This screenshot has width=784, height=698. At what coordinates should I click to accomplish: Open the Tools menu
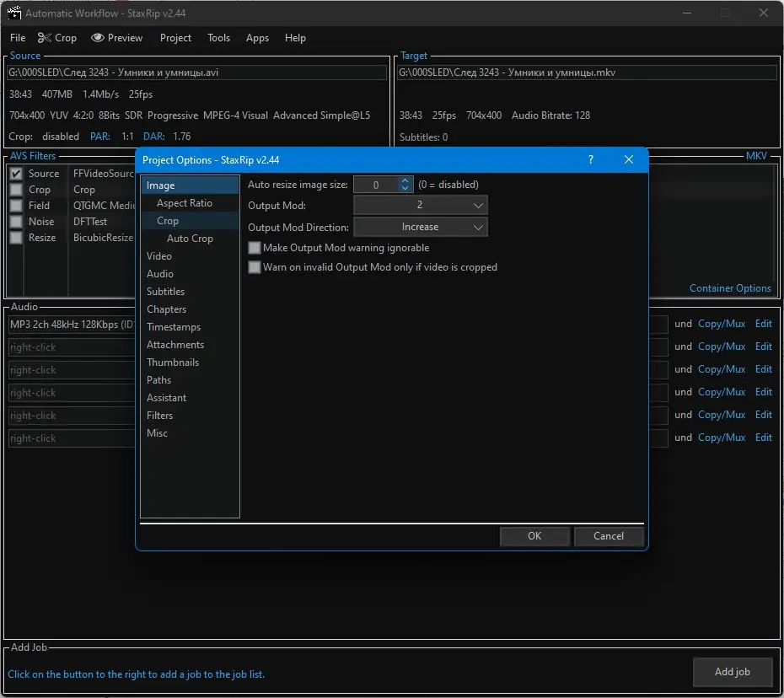click(x=218, y=38)
